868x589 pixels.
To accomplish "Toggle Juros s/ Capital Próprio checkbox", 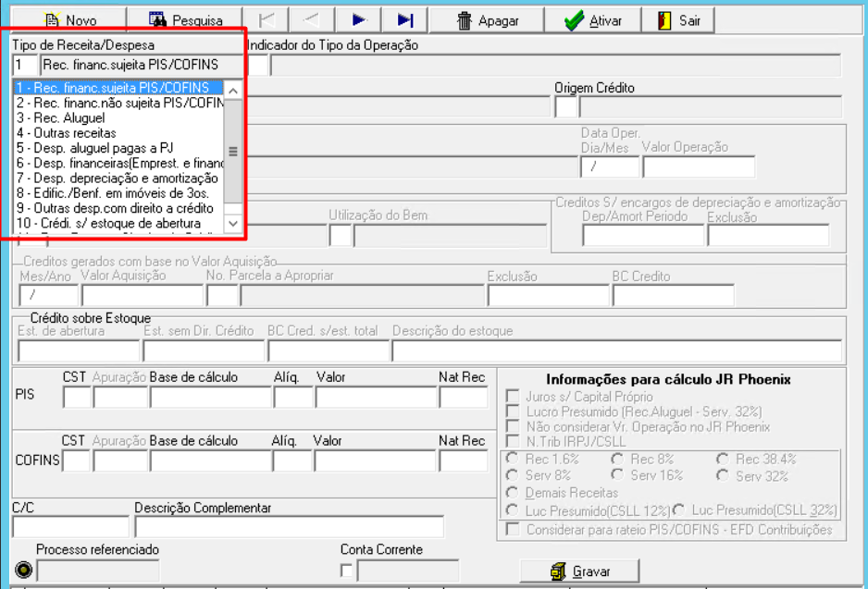I will click(513, 396).
